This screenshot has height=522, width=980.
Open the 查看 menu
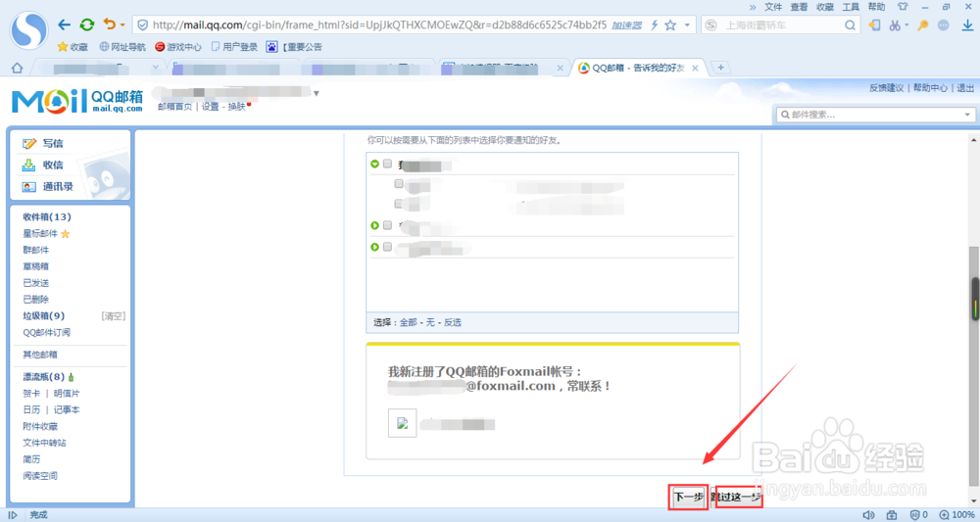799,7
